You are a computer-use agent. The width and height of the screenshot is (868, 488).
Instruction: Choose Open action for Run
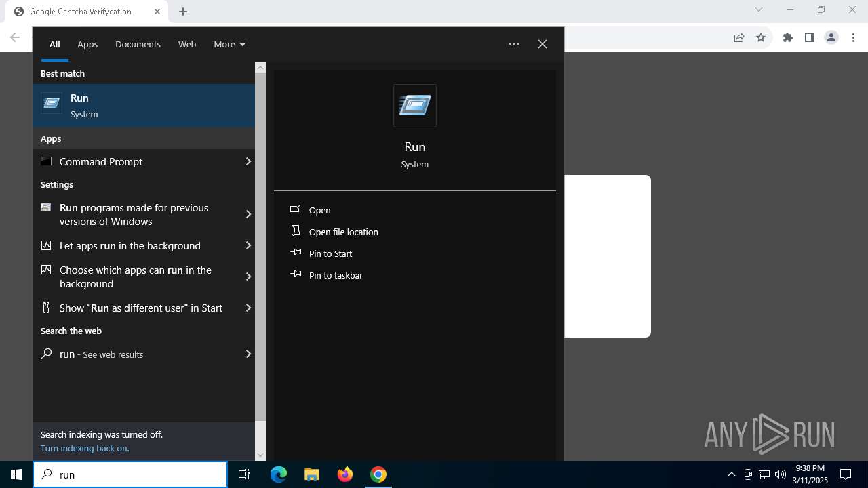tap(320, 210)
